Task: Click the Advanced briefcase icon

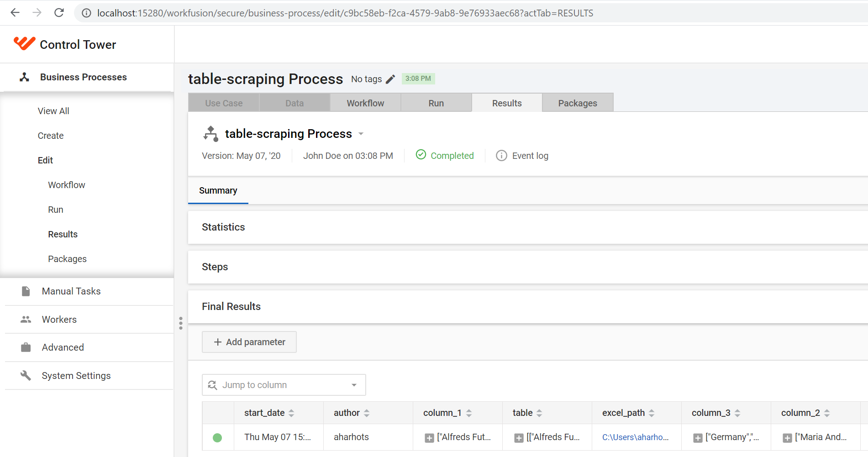Action: 26,347
